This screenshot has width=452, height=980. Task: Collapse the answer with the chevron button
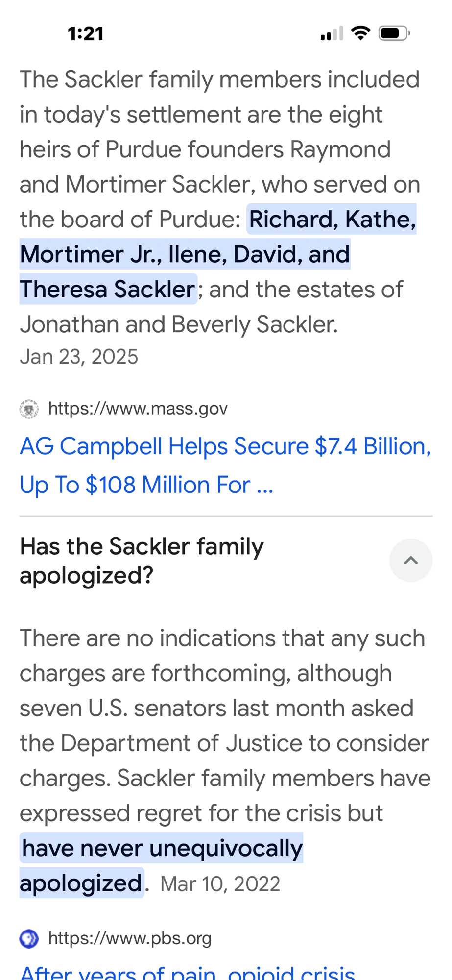pos(410,560)
